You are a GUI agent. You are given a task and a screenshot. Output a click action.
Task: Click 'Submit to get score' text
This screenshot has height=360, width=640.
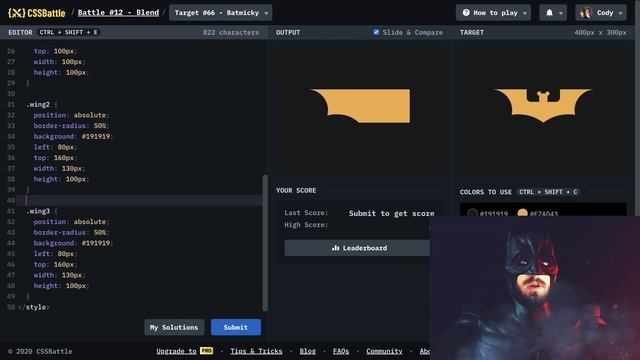click(x=391, y=213)
